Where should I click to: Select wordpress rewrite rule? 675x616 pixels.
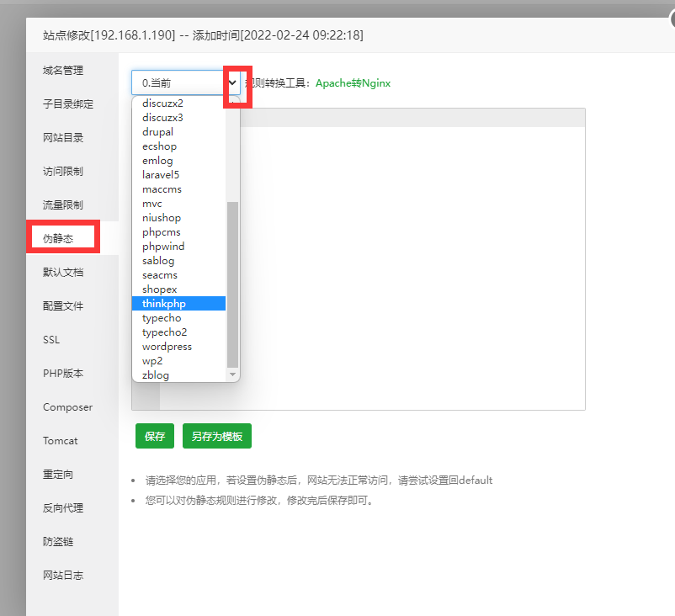tap(178, 347)
